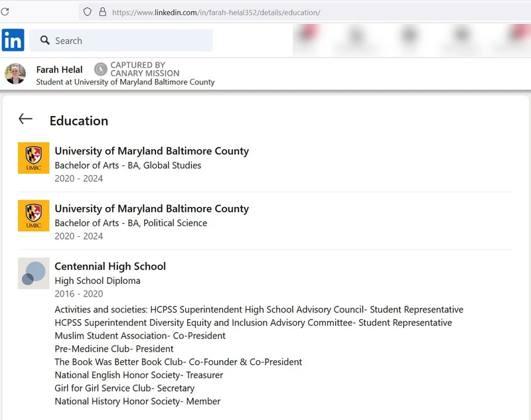Click the Farah Helal name link
The width and height of the screenshot is (531, 420).
[x=59, y=70]
